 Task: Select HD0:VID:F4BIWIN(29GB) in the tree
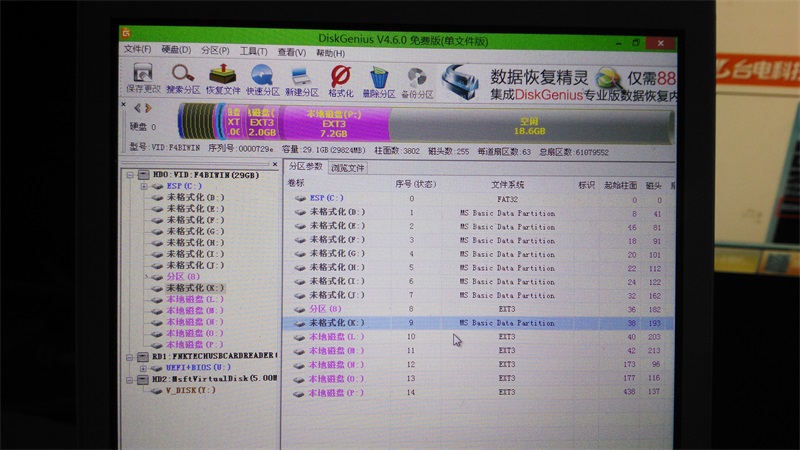click(206, 175)
